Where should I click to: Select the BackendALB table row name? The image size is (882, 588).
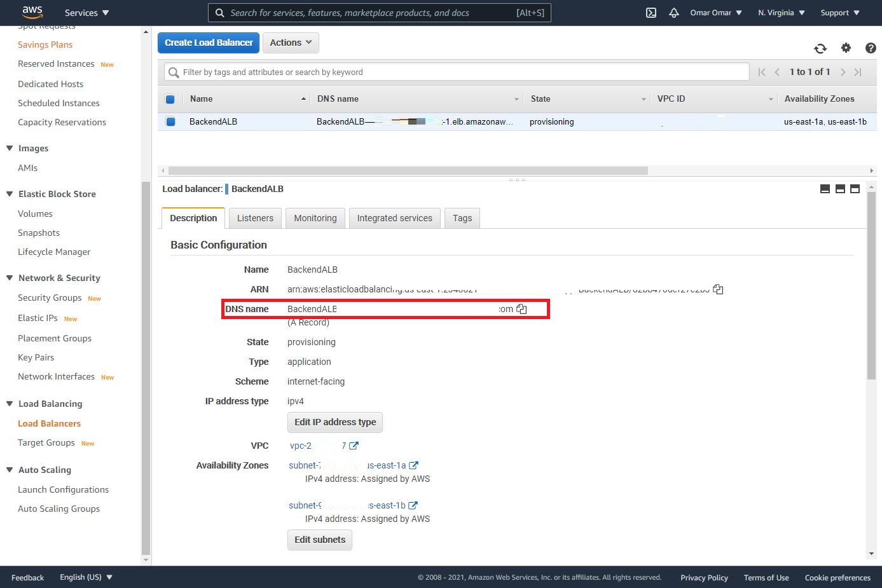[x=213, y=121]
